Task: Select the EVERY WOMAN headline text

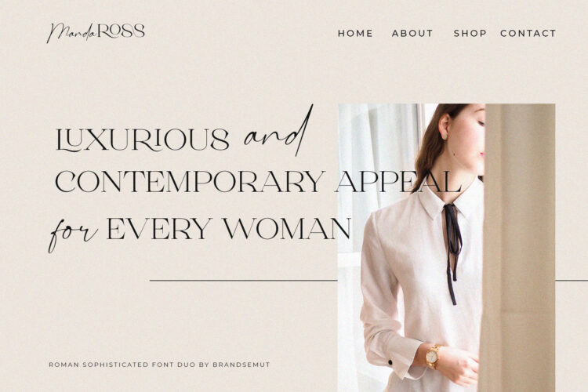Action: [229, 228]
